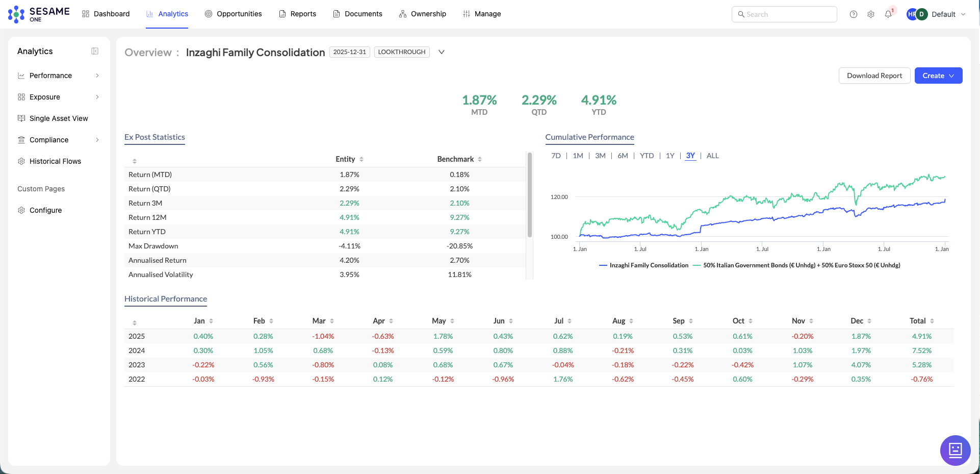Screen dimensions: 980x474
Task: Open the Dashboard menu
Action: tap(106, 14)
